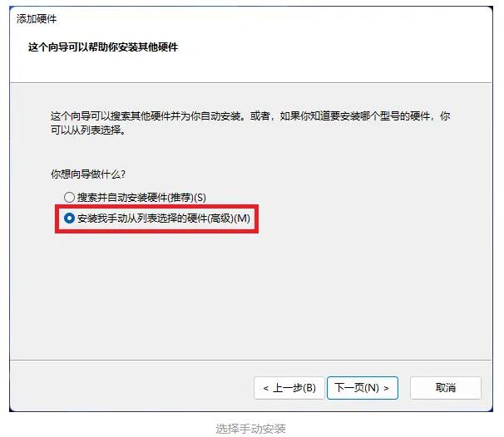Image resolution: width=504 pixels, height=437 pixels.
Task: Click the bold heading 这个向导可以帮助你安装其他硬件
Action: tap(103, 47)
